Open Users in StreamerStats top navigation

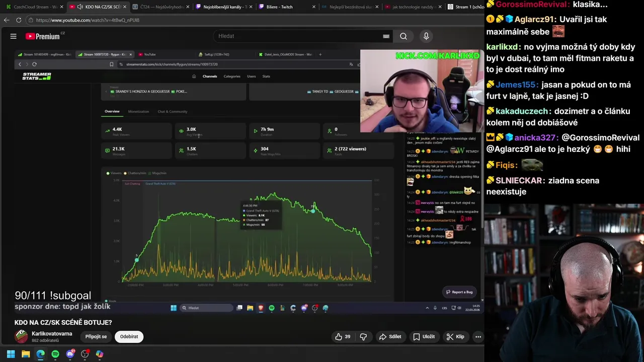pyautogui.click(x=251, y=76)
